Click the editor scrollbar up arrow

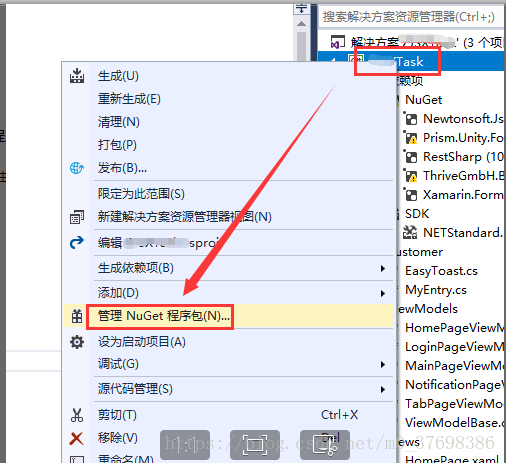[301, 24]
